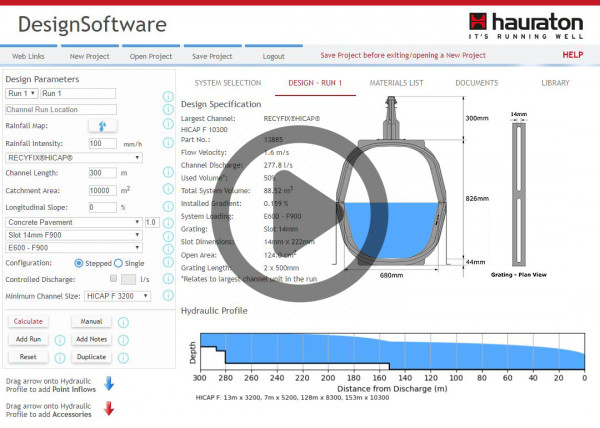The image size is (600, 428).
Task: Click info icon for Rainfall Intensity
Action: coord(168,143)
